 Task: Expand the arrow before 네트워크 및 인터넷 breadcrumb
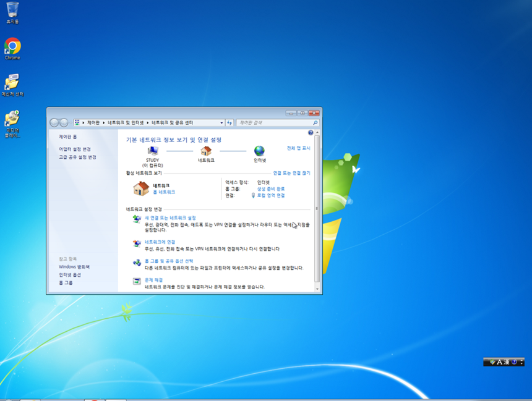click(x=104, y=123)
